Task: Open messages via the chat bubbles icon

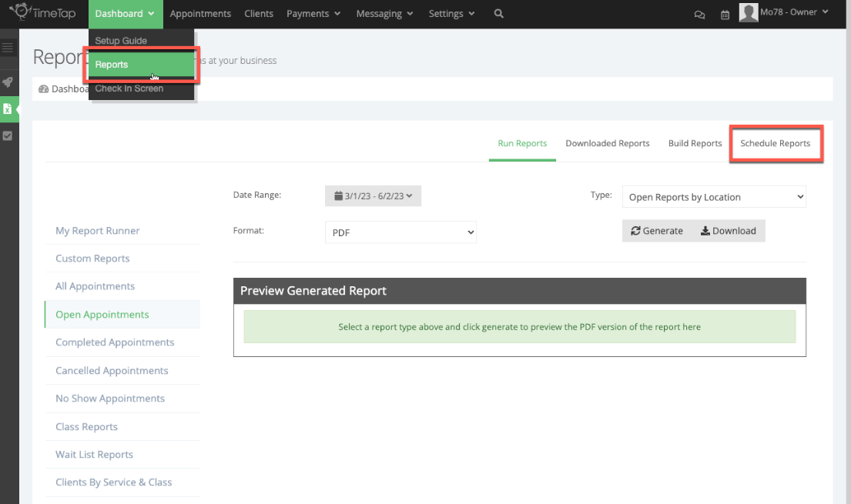Action: (x=699, y=15)
